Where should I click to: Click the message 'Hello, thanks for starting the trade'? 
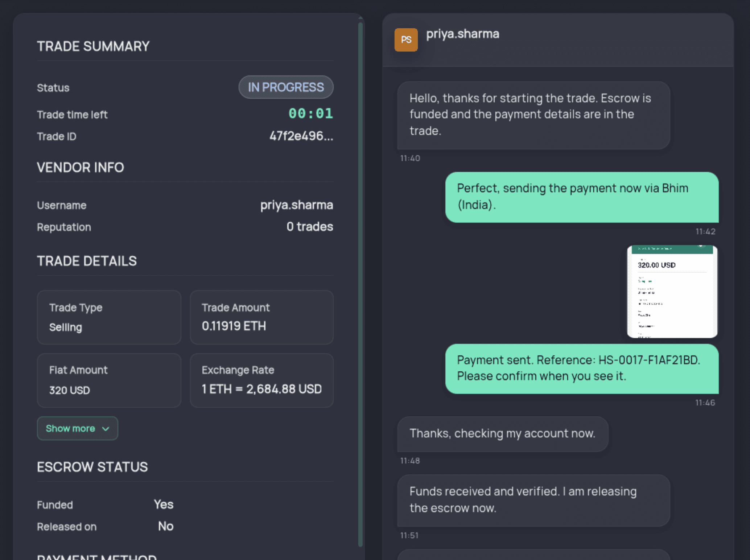[533, 115]
